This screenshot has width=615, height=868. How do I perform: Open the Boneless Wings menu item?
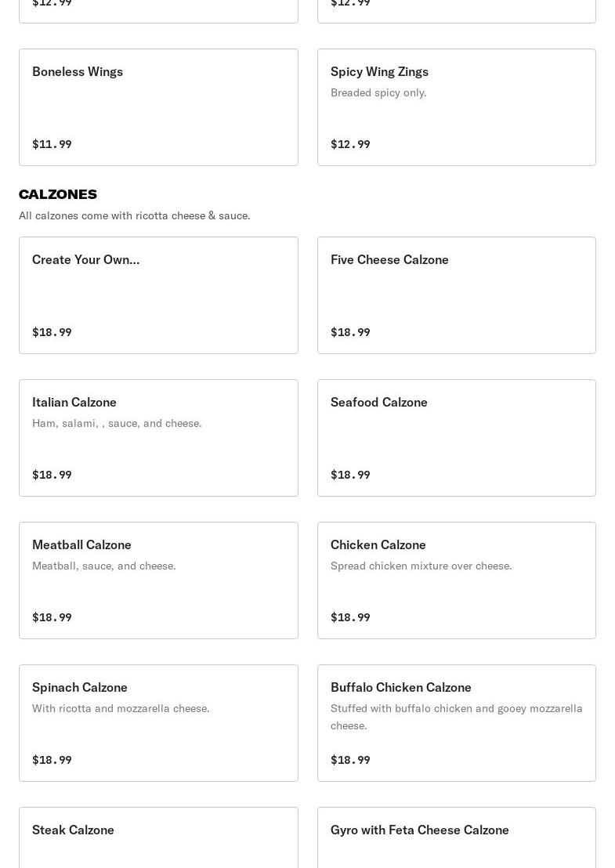(78, 71)
